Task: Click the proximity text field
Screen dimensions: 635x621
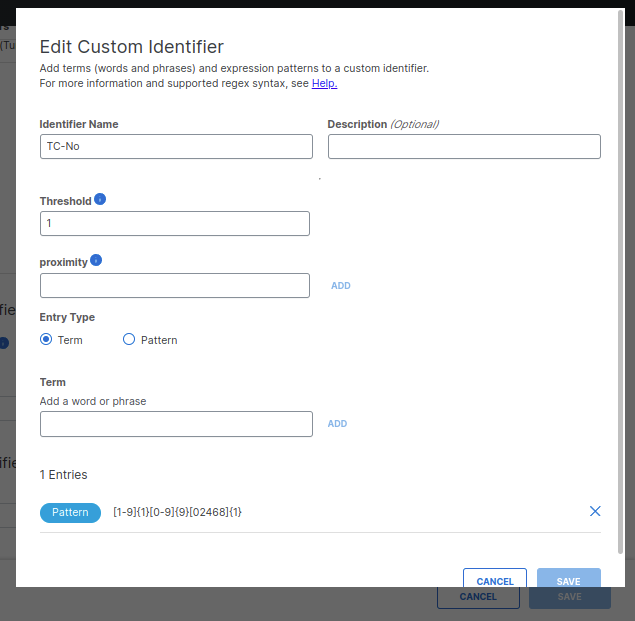Action: (175, 285)
